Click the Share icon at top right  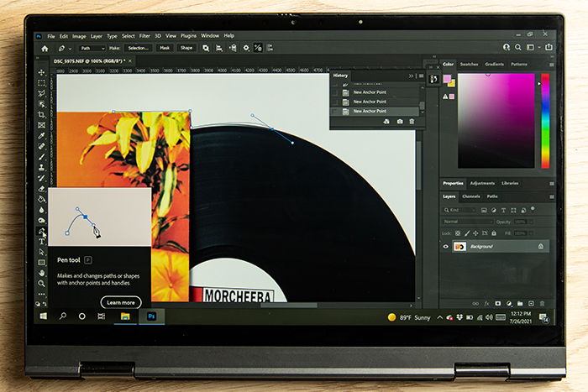click(549, 47)
